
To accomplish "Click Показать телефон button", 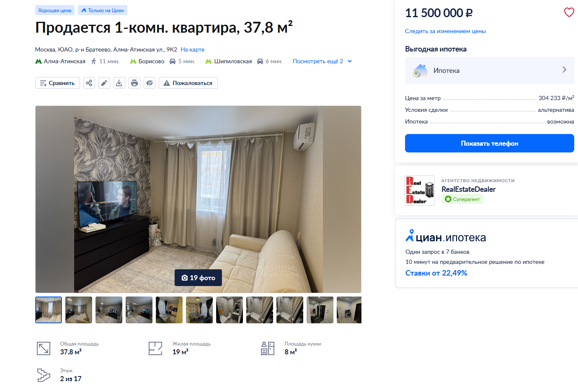I will (490, 143).
